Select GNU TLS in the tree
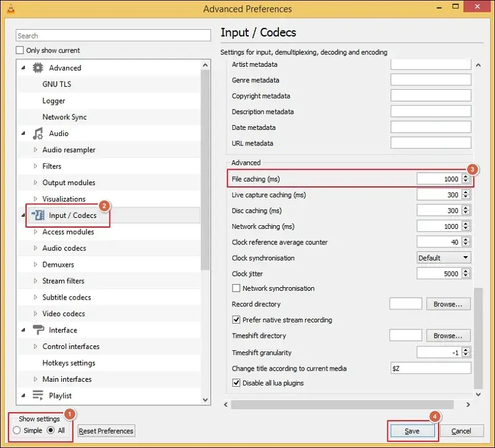Viewport: 495px width, 448px height. [57, 84]
